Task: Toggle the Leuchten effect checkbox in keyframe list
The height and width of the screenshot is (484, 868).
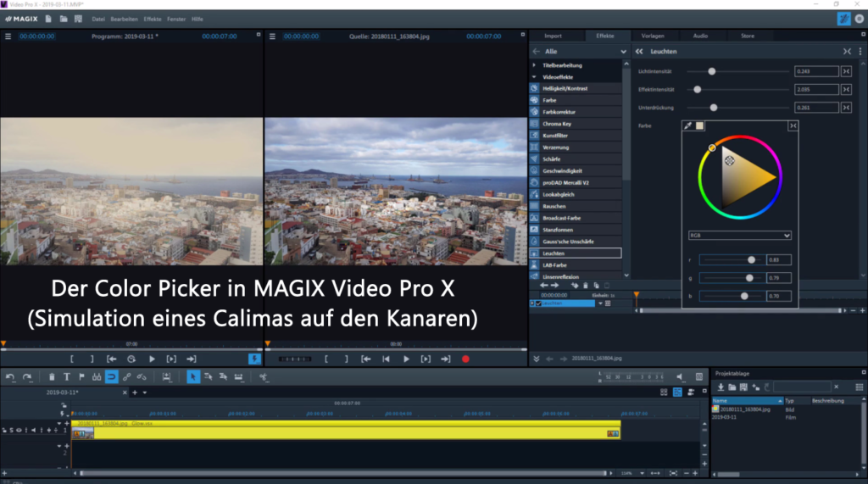Action: [538, 303]
